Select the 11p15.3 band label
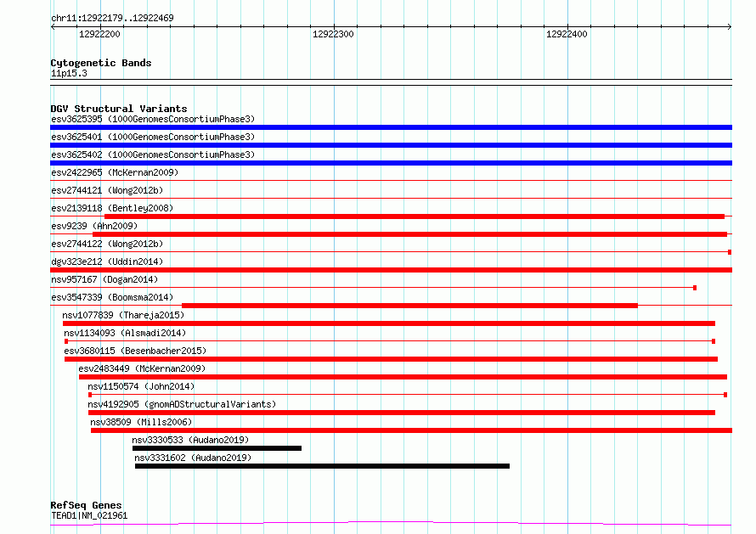Screen dimensions: 756x534 pyautogui.click(x=69, y=73)
